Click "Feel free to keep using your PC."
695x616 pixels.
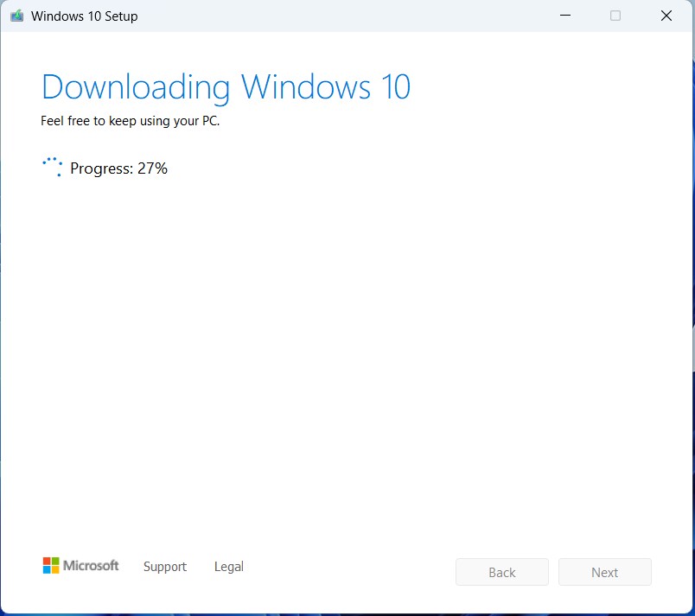click(x=130, y=121)
